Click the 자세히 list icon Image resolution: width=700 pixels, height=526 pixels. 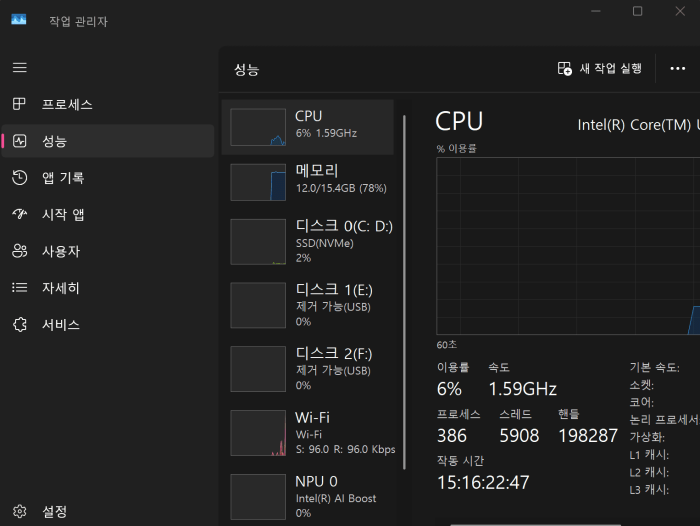[x=20, y=288]
